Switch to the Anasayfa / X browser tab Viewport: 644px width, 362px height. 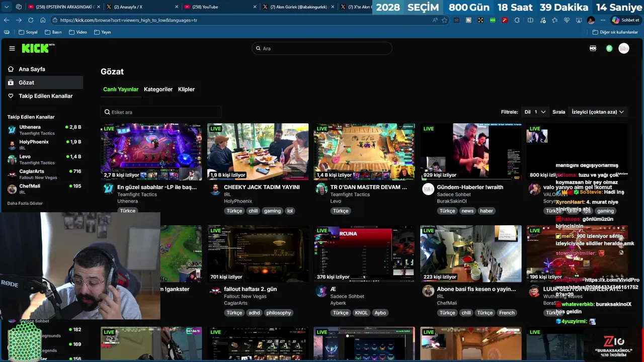[x=142, y=7]
